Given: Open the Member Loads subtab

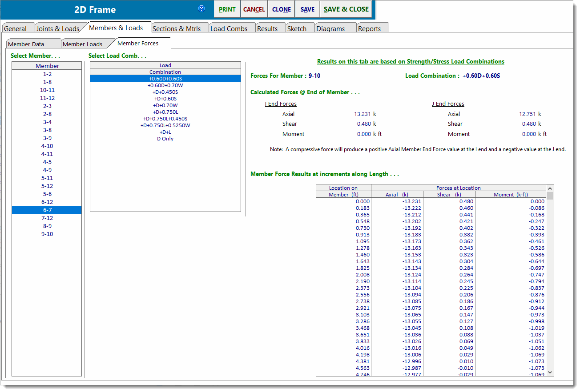Looking at the screenshot, I should pyautogui.click(x=82, y=44).
